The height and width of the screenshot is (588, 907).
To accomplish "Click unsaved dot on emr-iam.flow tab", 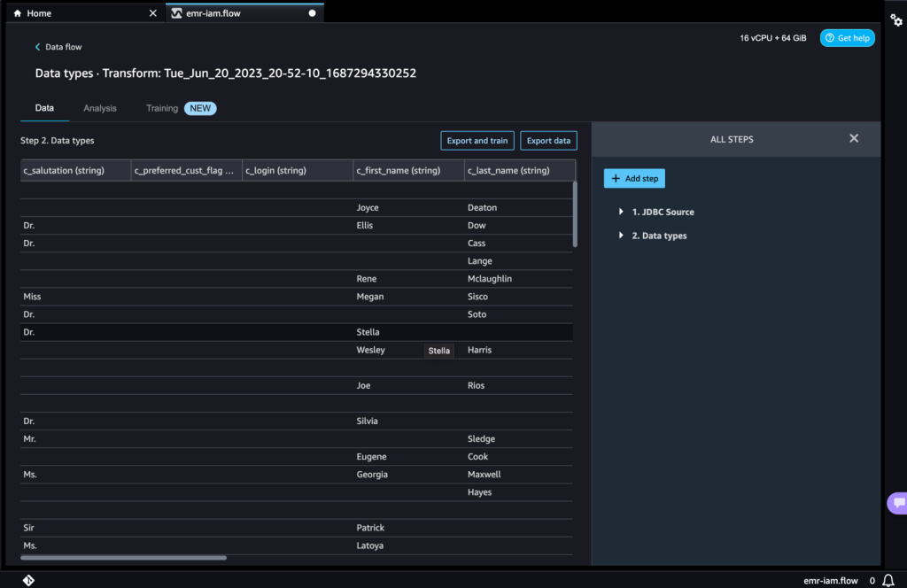I will pos(313,13).
